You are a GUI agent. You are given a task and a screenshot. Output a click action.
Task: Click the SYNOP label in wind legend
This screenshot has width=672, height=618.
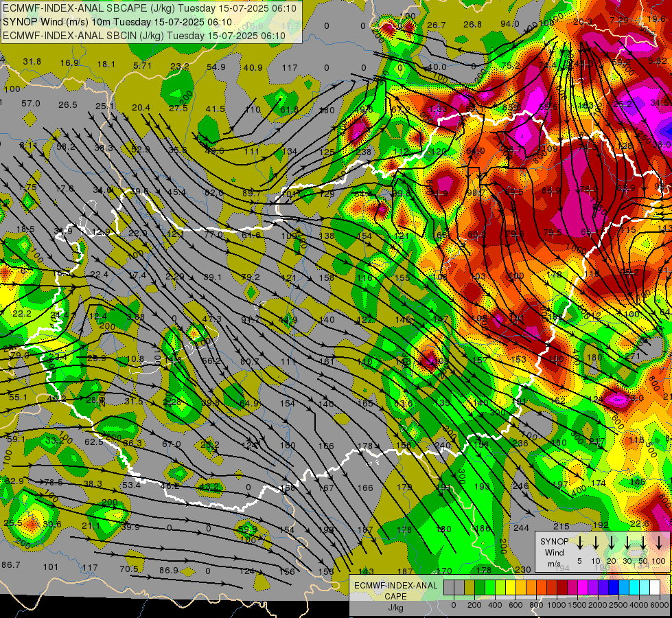coord(554,541)
